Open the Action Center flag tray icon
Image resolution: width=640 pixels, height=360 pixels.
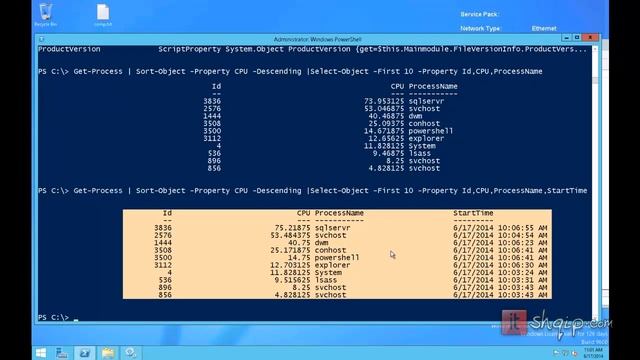click(x=556, y=353)
